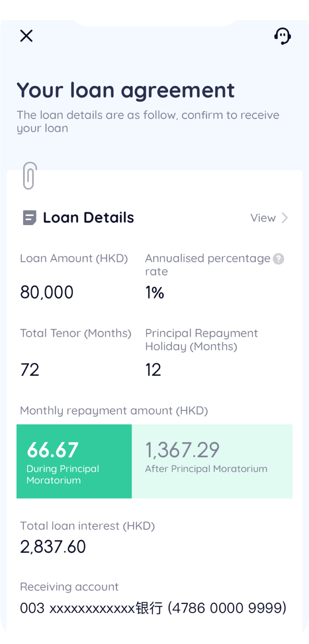Select the Total Tenor value 72
The image size is (309, 644).
30,370
